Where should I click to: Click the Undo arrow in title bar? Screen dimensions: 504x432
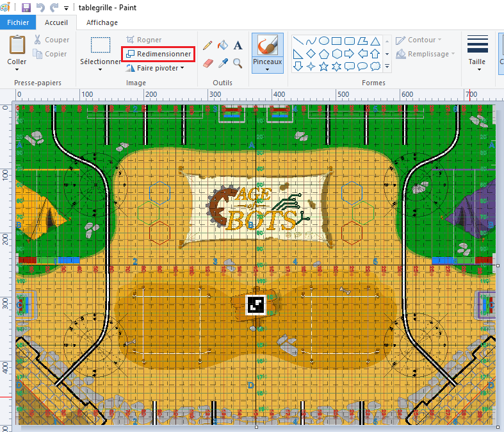tap(40, 8)
